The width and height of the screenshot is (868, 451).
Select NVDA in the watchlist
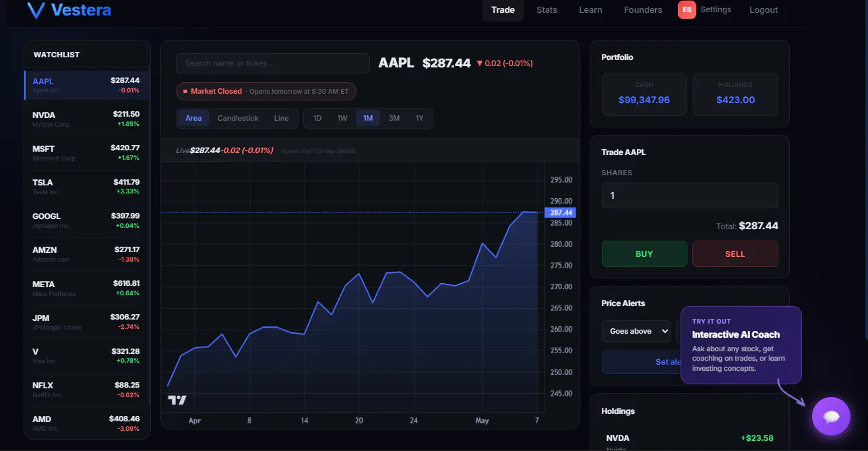pos(86,119)
